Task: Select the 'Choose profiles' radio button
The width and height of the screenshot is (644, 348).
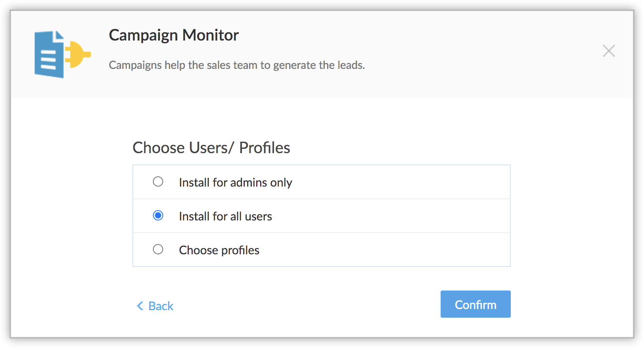Action: coord(158,249)
